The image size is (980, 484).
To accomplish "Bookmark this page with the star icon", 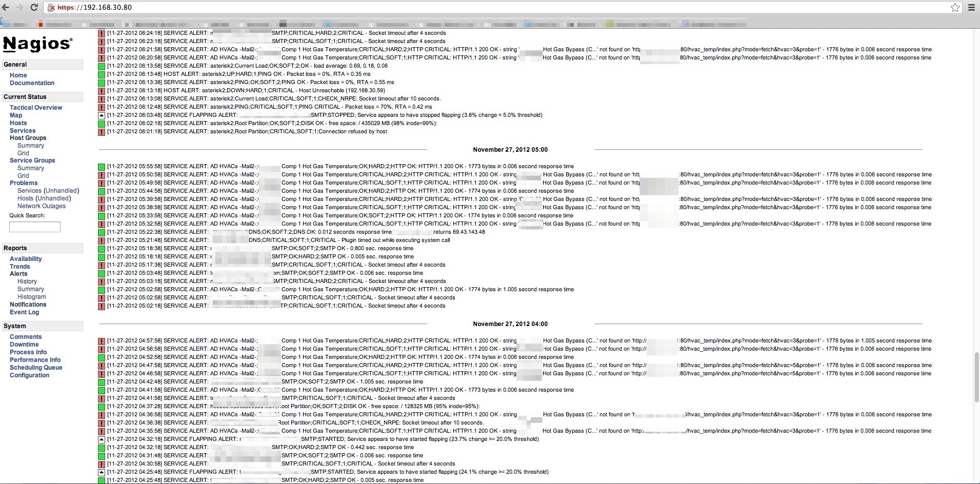I will 955,7.
